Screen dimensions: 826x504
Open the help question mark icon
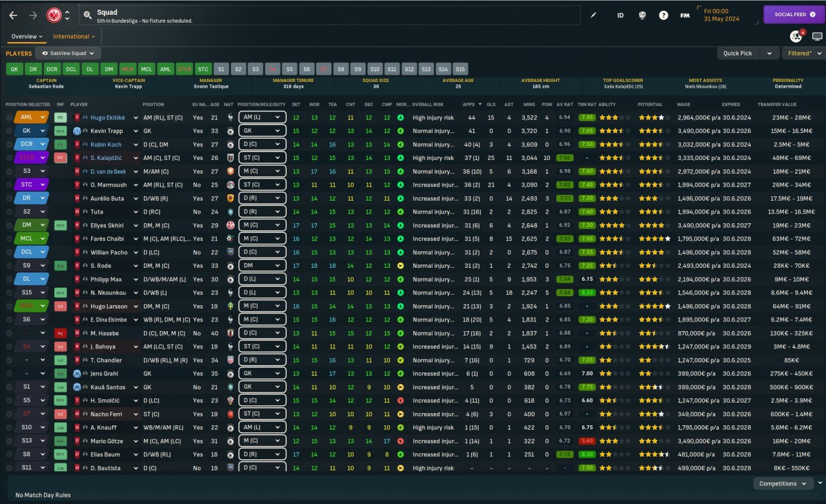tap(663, 15)
